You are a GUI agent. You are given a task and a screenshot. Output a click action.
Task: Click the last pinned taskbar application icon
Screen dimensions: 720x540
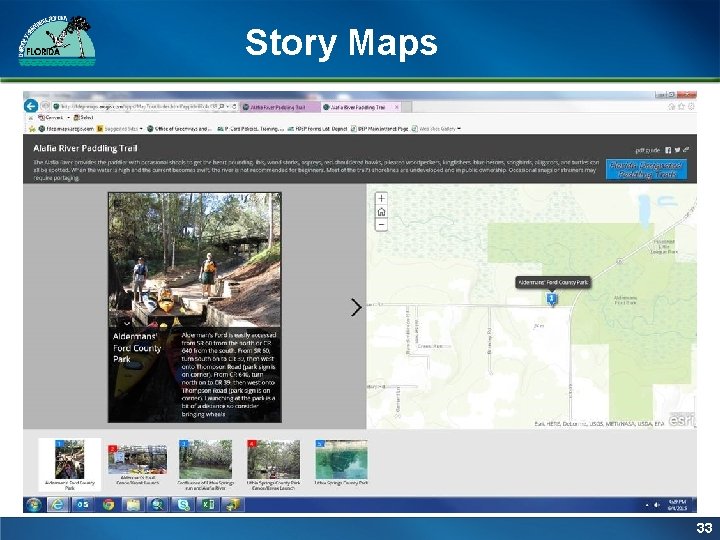tap(233, 505)
